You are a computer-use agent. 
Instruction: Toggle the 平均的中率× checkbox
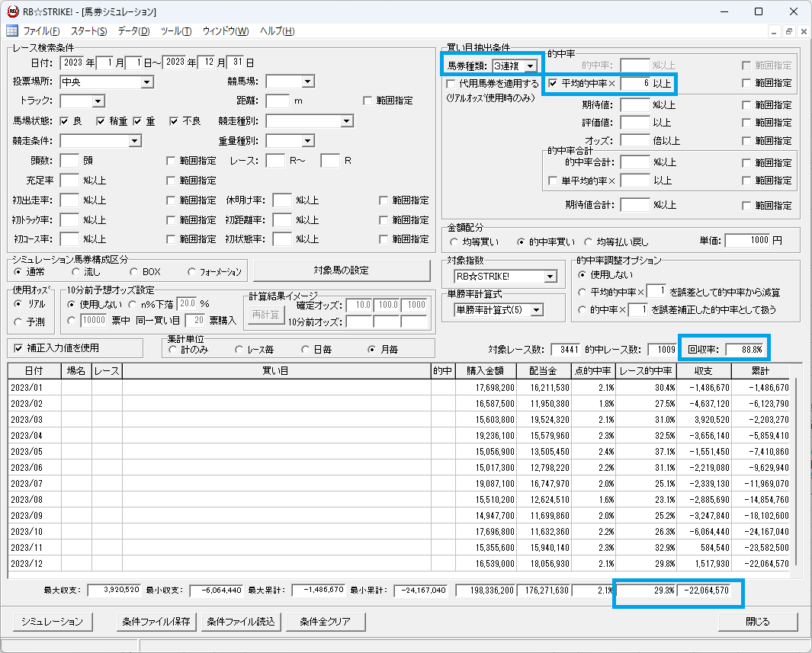tap(553, 83)
